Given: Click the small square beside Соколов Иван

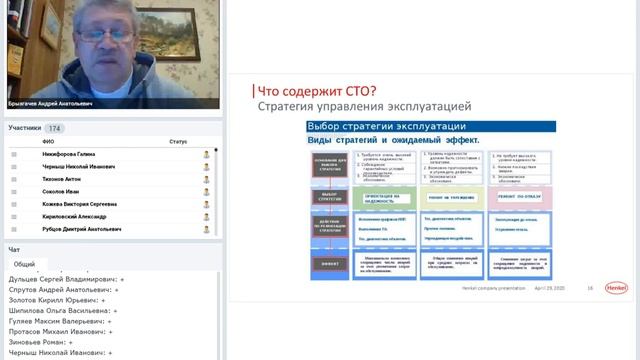Looking at the screenshot, I should tap(14, 192).
